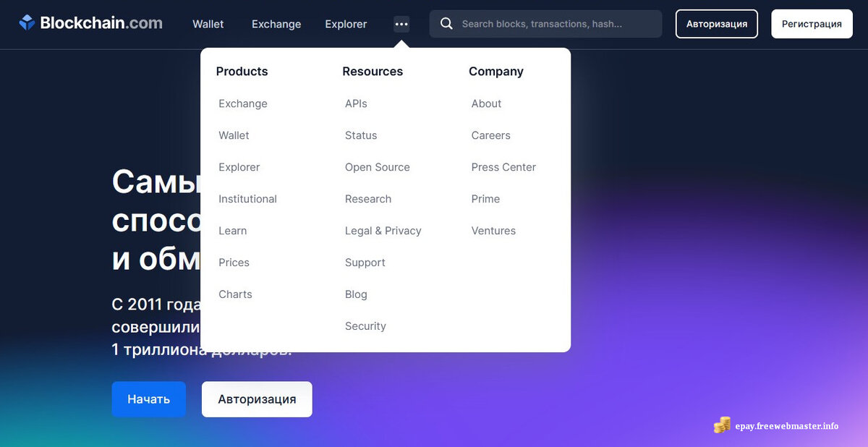Click the search magnifier icon

click(x=447, y=24)
